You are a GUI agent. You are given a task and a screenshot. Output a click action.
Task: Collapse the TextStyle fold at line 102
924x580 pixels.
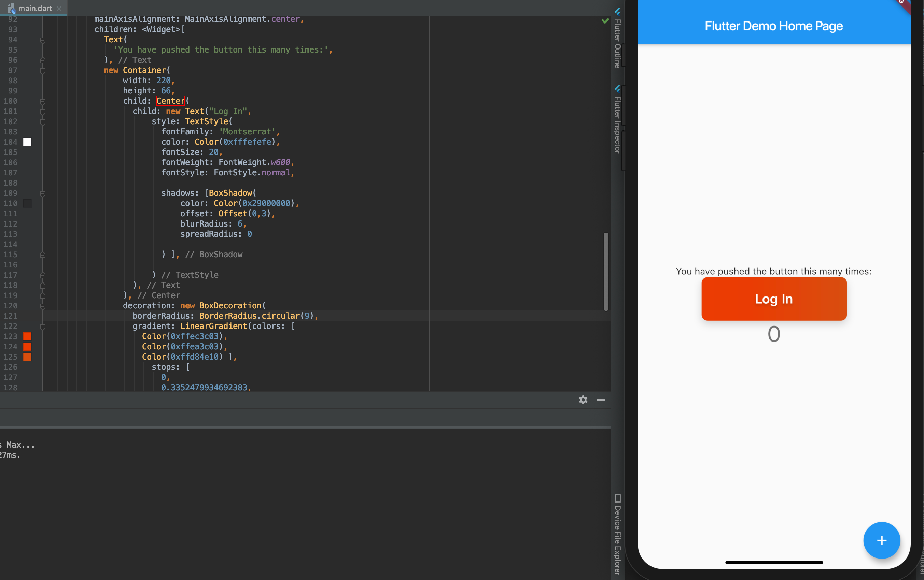tap(43, 122)
